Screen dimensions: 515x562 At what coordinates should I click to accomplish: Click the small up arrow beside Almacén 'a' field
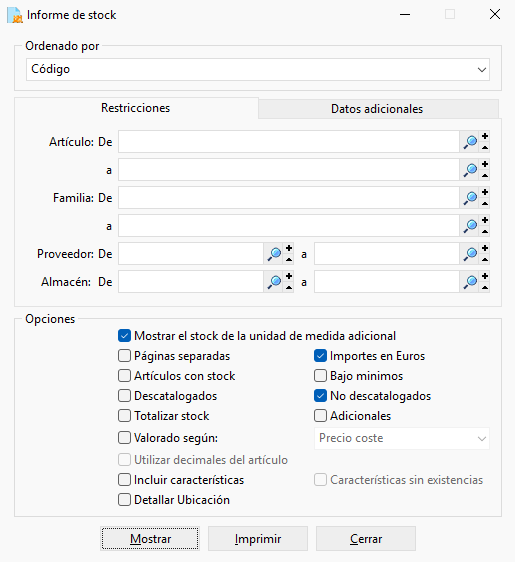tap(485, 287)
